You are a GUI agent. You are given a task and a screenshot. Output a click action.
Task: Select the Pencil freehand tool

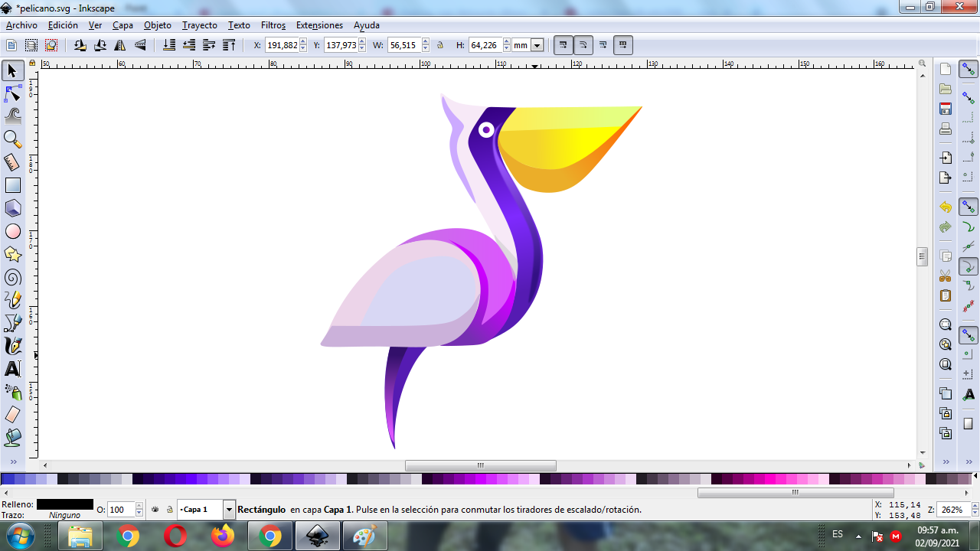pos(12,300)
